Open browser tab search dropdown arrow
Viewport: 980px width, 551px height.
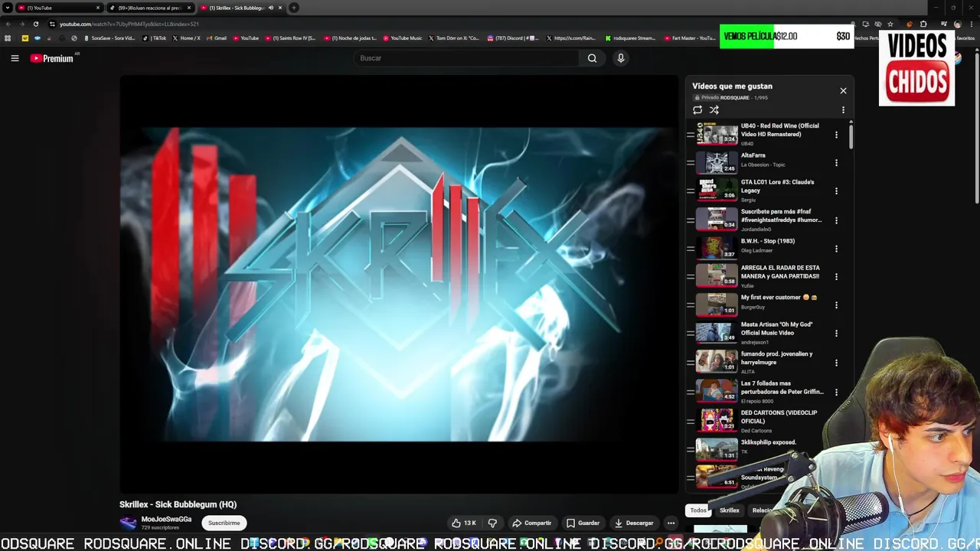pyautogui.click(x=7, y=8)
